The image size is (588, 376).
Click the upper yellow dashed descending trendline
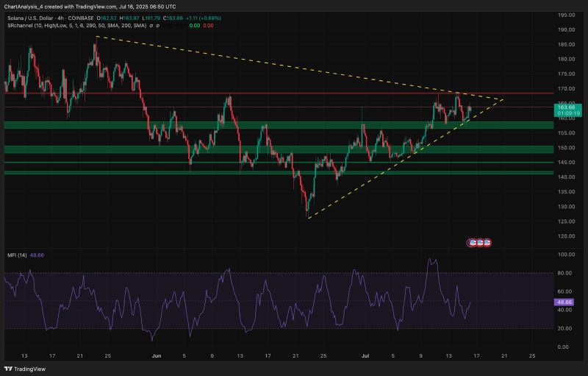point(294,68)
